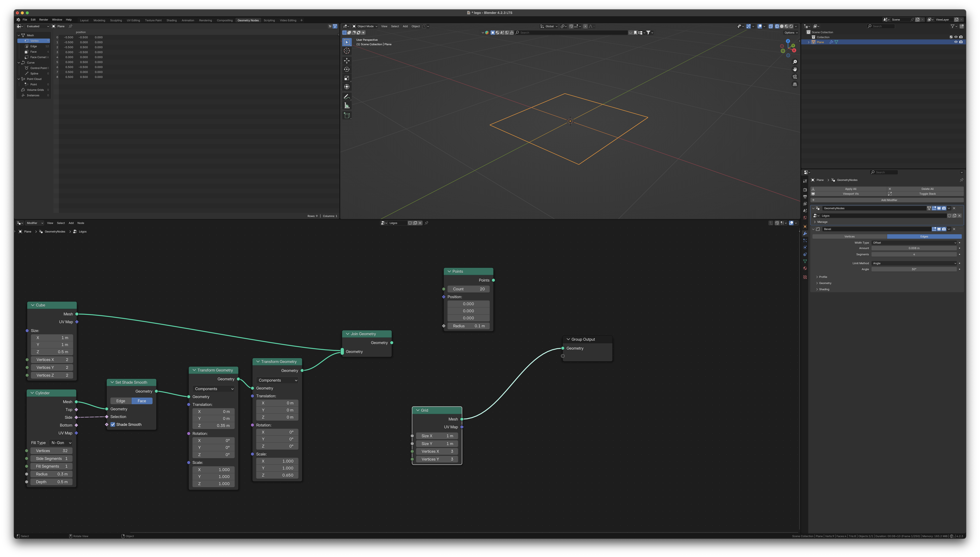Adjust the Bevel Amount 0.008 m slider
The width and height of the screenshot is (980, 557).
[914, 248]
